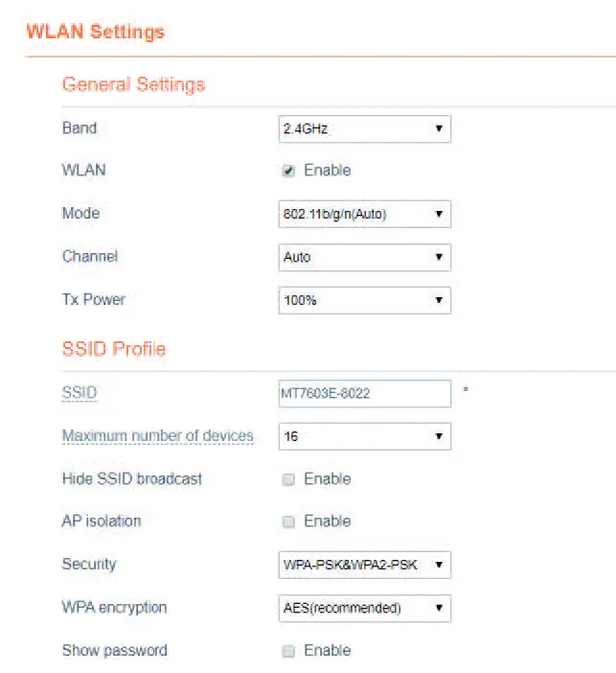The image size is (616, 673).
Task: Click the SSID text field MT7603E-8022
Action: coord(364,393)
